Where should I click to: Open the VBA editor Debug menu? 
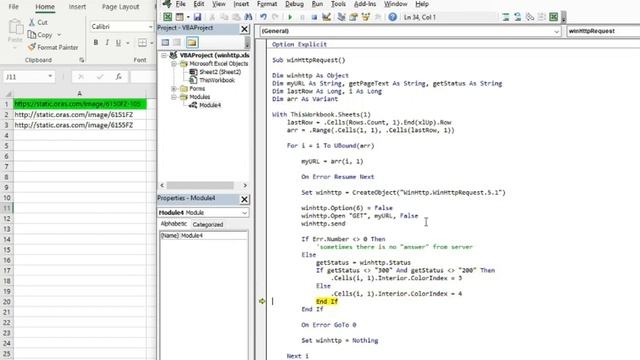[x=294, y=4]
